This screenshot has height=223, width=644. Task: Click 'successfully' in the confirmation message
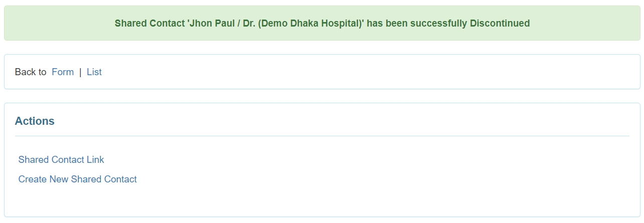point(438,24)
